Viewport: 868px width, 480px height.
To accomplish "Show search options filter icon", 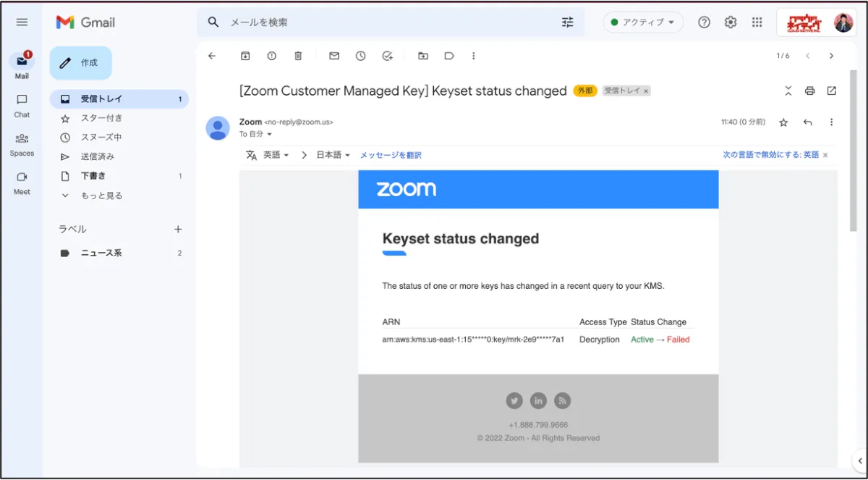I will pyautogui.click(x=567, y=22).
